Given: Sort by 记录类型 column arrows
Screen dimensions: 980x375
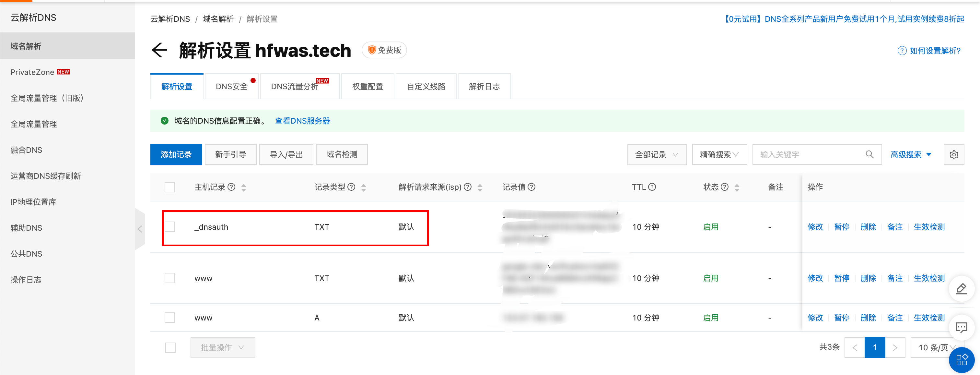Looking at the screenshot, I should [363, 187].
